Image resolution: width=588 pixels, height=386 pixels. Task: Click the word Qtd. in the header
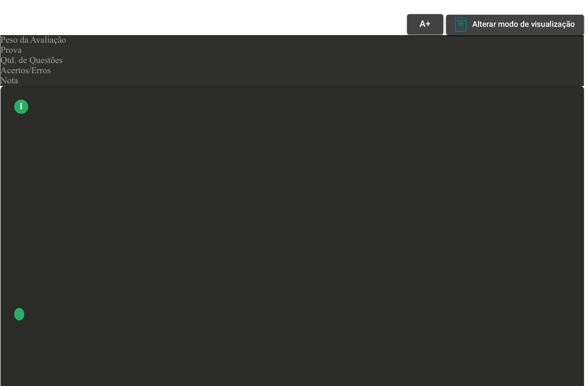(x=8, y=60)
